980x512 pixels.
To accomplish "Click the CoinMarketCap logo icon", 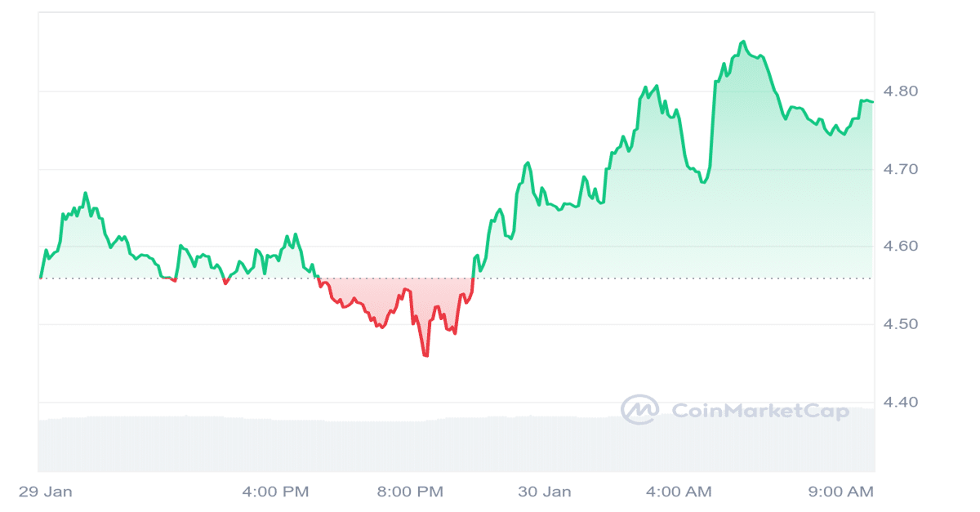I will (x=639, y=410).
